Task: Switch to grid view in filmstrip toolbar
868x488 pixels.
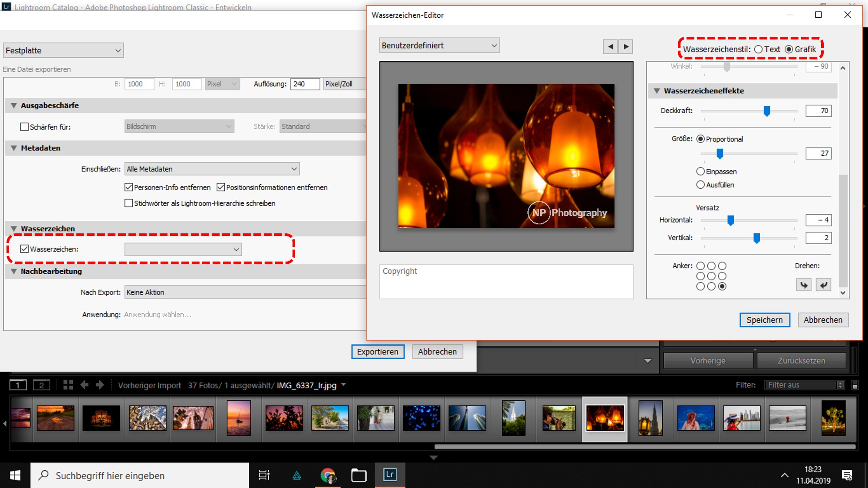Action: 68,385
